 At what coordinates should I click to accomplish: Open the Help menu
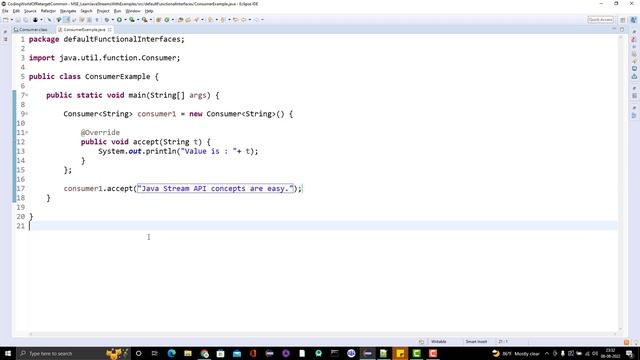point(149,11)
